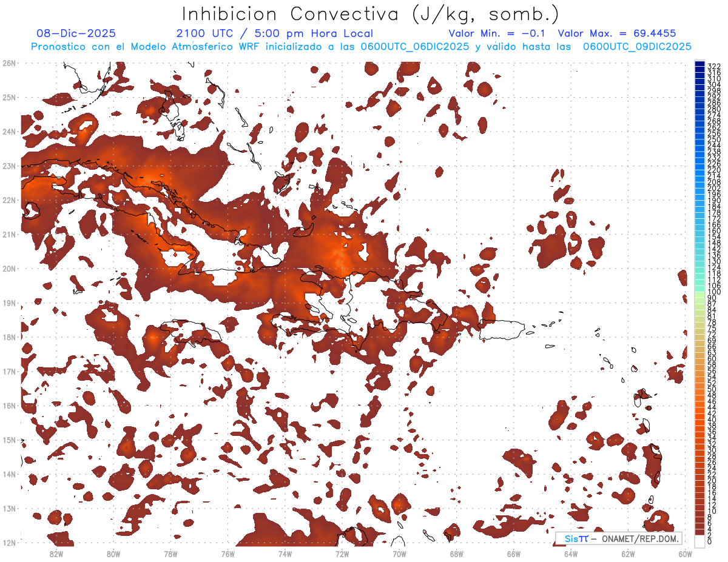Click the '21N' latitude axis label
Screen dimensions: 728x562
8,234
